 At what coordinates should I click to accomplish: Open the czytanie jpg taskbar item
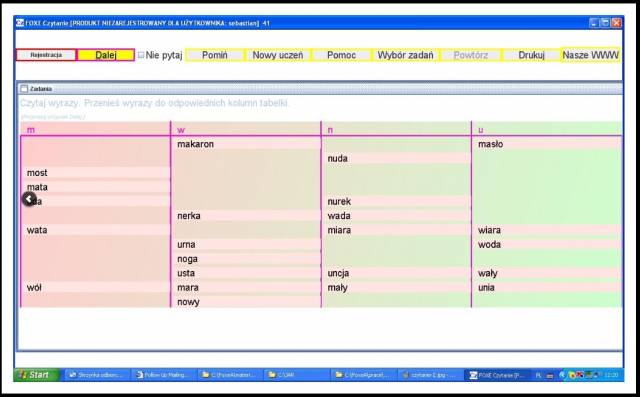coord(430,375)
